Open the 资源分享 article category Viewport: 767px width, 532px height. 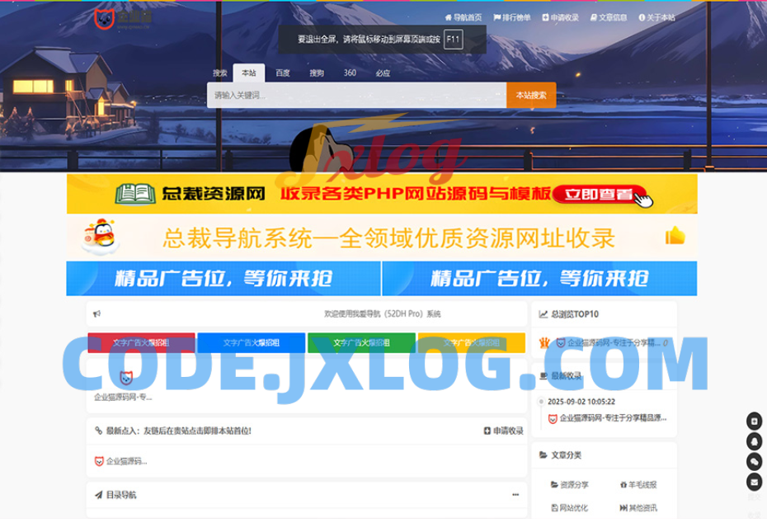pyautogui.click(x=574, y=487)
